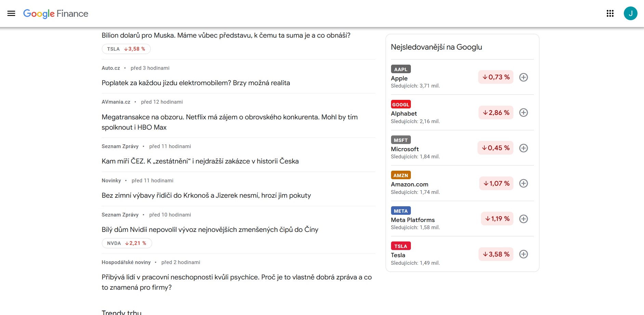Read the ČEZ nationalization news article
This screenshot has height=315, width=644.
(x=200, y=161)
